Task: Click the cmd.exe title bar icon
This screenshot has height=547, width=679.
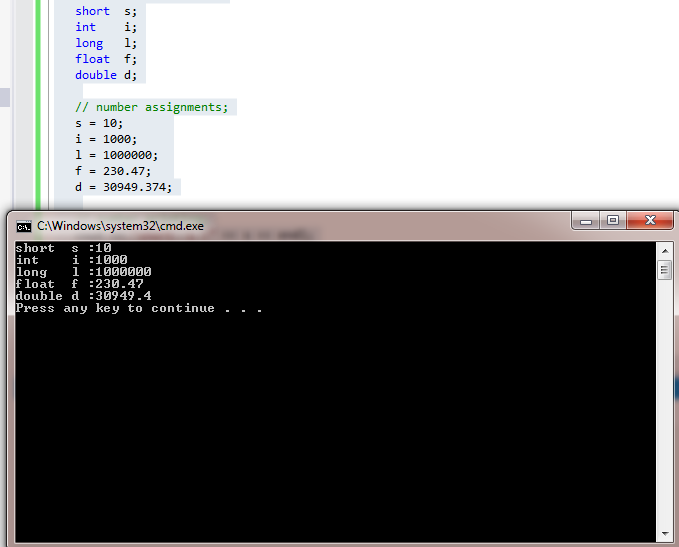Action: coord(24,227)
